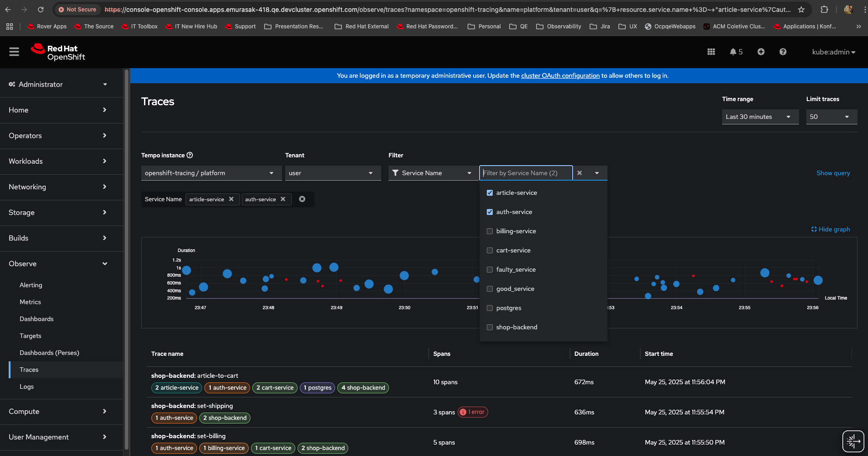The height and width of the screenshot is (456, 868).
Task: Open the application launcher grid icon
Action: 711,52
